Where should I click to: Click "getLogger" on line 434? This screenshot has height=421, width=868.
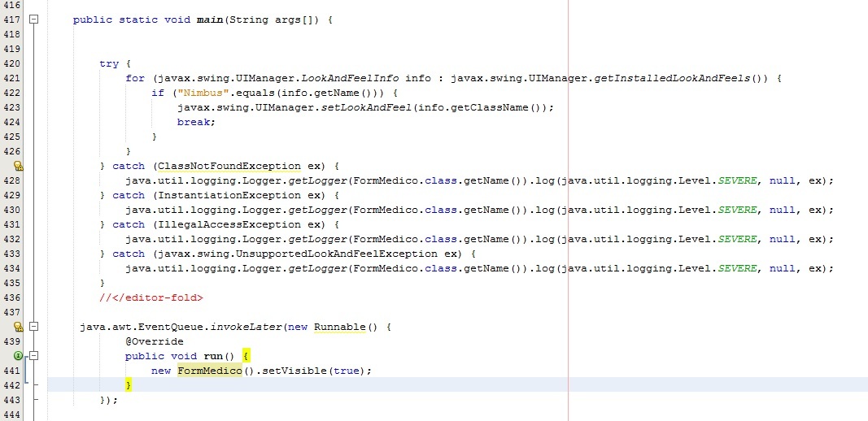pos(318,269)
